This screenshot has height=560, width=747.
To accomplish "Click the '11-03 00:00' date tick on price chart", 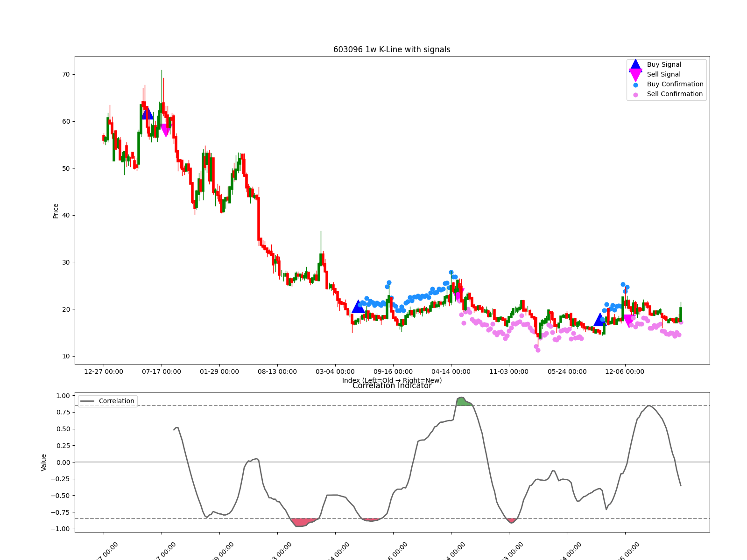I will [509, 372].
